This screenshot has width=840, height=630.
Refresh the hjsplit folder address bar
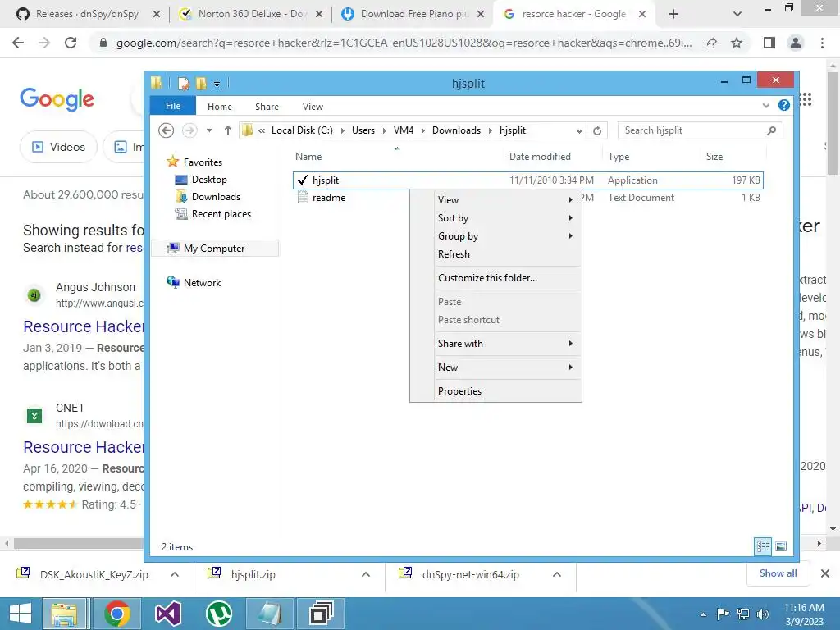click(597, 130)
